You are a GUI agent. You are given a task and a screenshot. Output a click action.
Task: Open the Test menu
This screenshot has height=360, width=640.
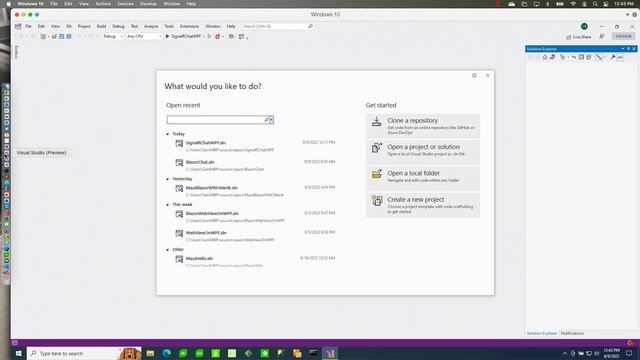[x=134, y=26]
